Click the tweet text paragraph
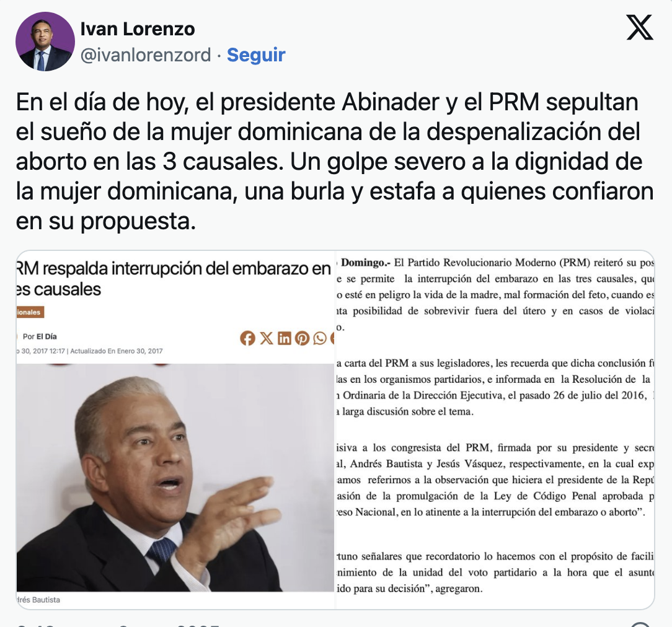Viewport: 672px width, 627px height. point(335,162)
